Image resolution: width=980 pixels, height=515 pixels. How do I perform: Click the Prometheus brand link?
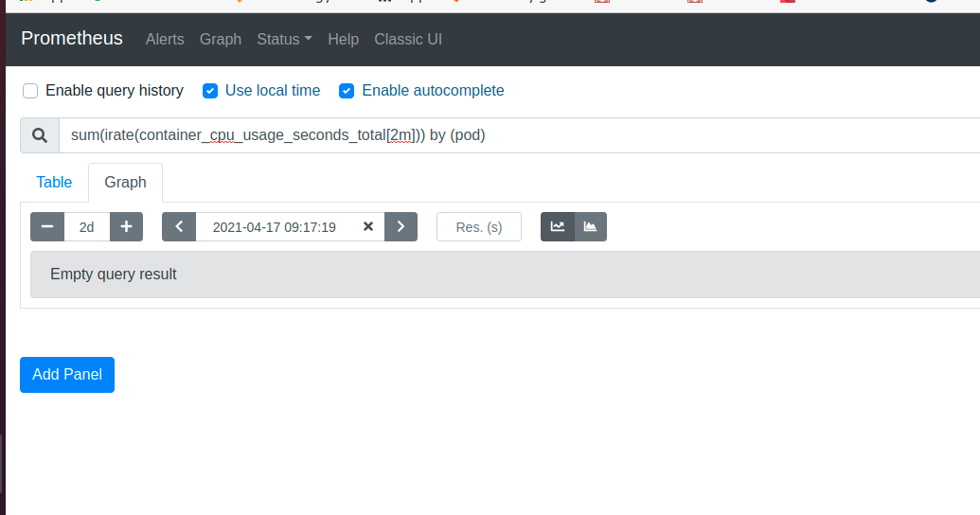(72, 38)
